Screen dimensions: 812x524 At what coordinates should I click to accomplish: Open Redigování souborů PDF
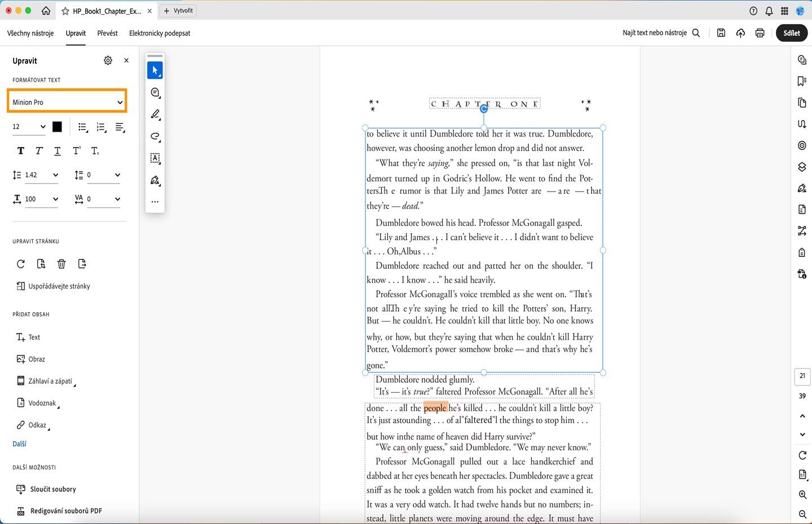pos(59,511)
